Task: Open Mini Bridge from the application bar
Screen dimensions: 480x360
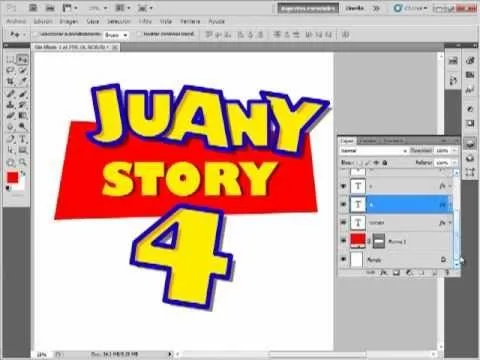Action: tap(50, 8)
